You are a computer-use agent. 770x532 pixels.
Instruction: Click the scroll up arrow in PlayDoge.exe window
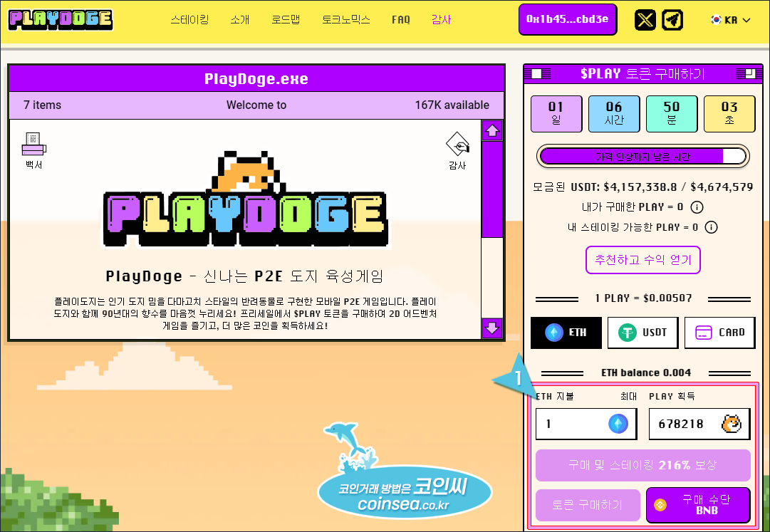click(492, 130)
